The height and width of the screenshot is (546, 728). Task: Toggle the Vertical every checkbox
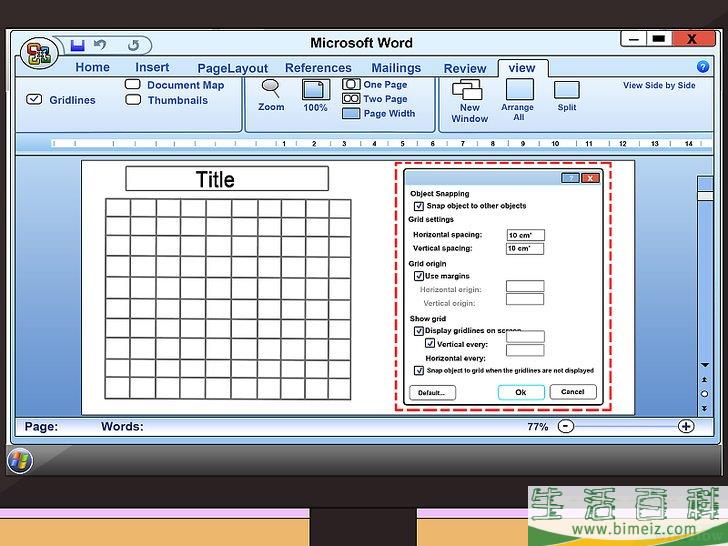(x=430, y=344)
